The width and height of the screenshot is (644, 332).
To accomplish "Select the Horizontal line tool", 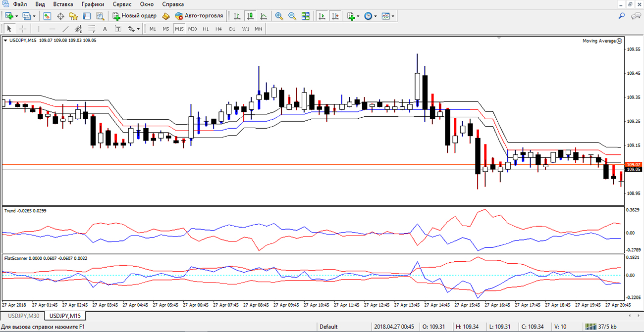I will click(x=52, y=29).
